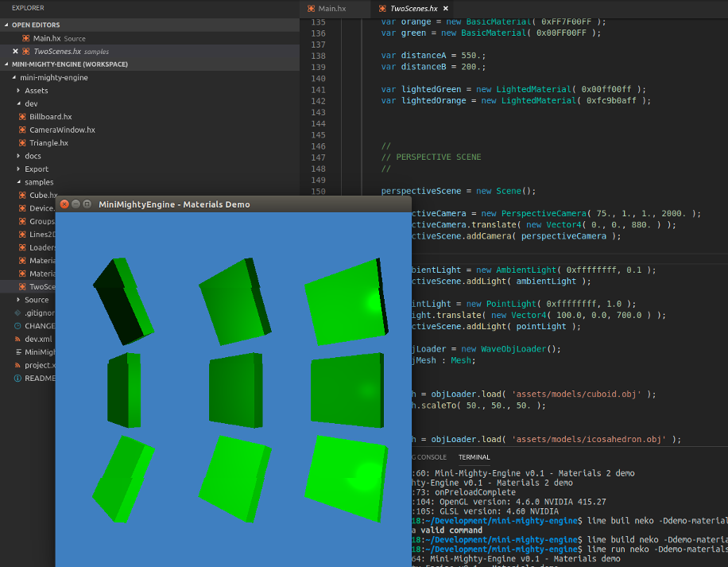The width and height of the screenshot is (728, 567).
Task: Expand the Assets folder
Action: 18,91
